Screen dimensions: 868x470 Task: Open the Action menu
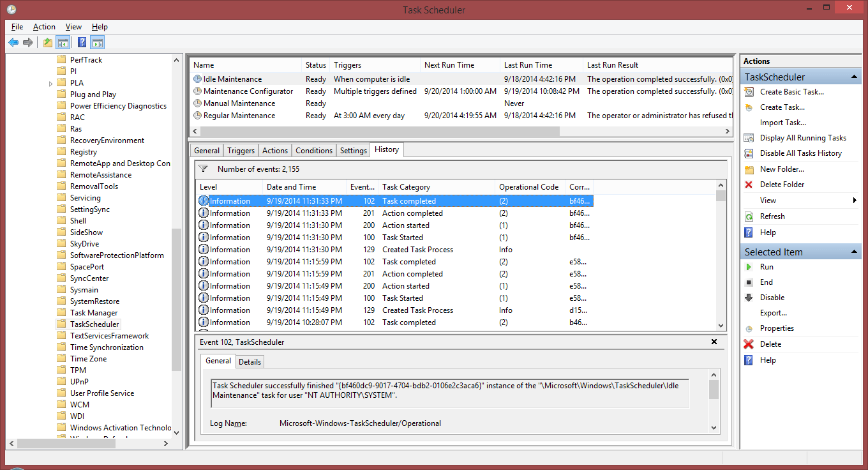(44, 27)
